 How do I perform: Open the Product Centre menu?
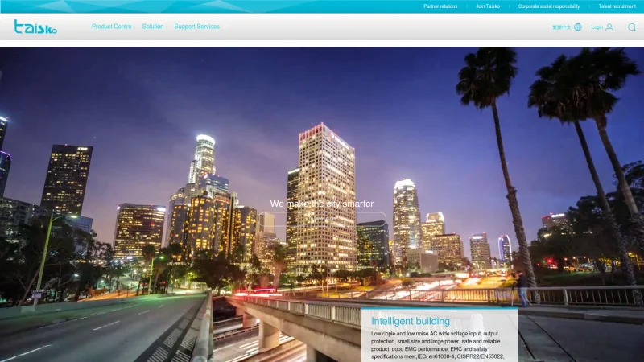point(112,27)
